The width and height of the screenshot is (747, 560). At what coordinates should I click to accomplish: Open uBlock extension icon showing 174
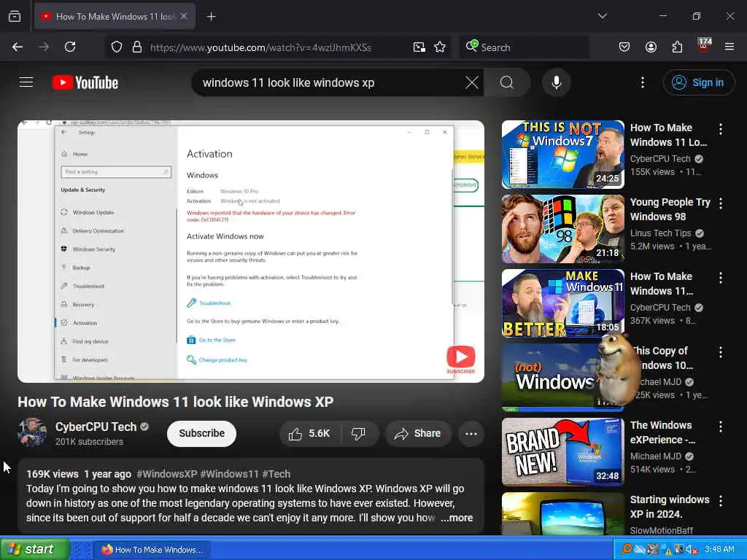tap(704, 46)
